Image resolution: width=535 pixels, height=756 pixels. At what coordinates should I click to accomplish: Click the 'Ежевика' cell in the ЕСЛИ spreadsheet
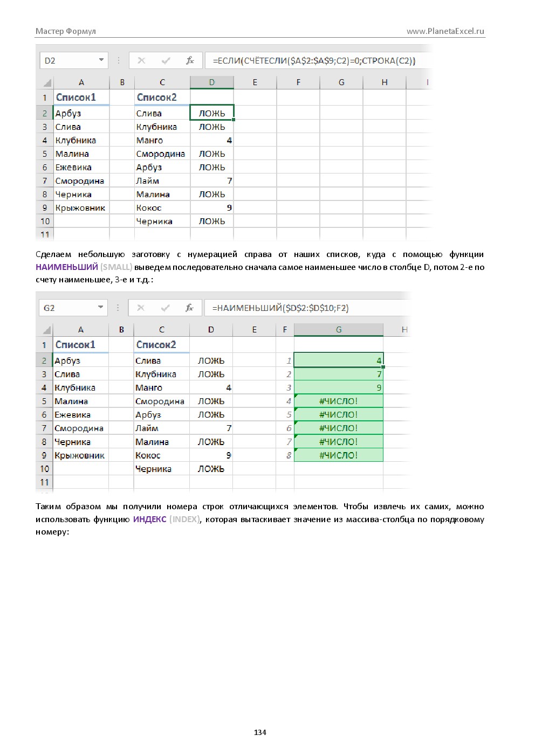point(81,167)
